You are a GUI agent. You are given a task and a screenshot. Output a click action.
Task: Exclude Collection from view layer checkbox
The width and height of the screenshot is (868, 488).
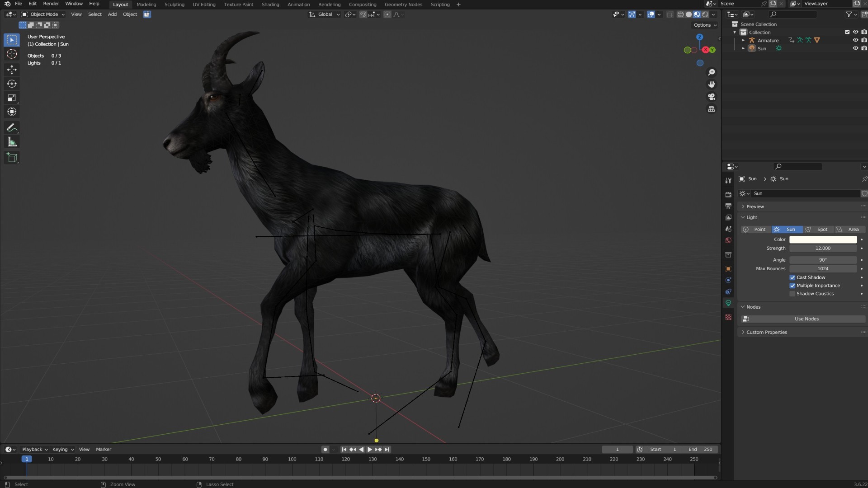pos(847,32)
